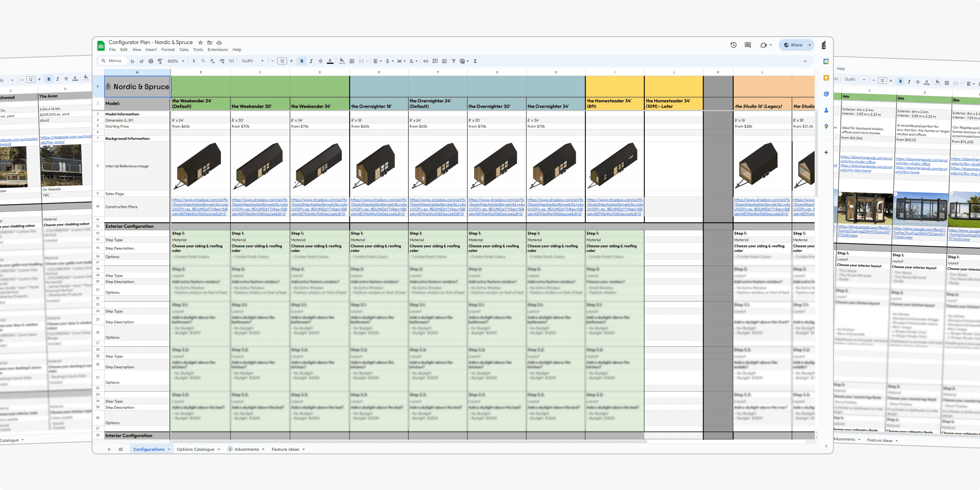Open Configurations tab dropdown arrow

click(169, 449)
